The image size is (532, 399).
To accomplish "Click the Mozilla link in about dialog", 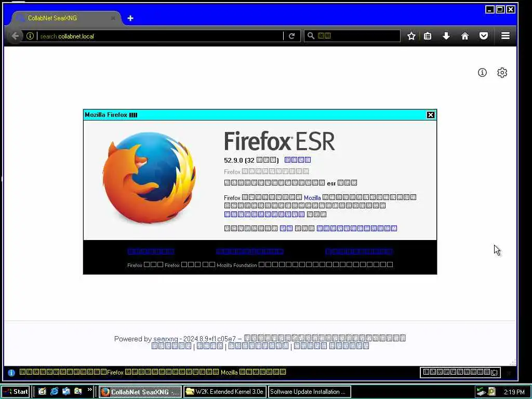I will tap(312, 198).
